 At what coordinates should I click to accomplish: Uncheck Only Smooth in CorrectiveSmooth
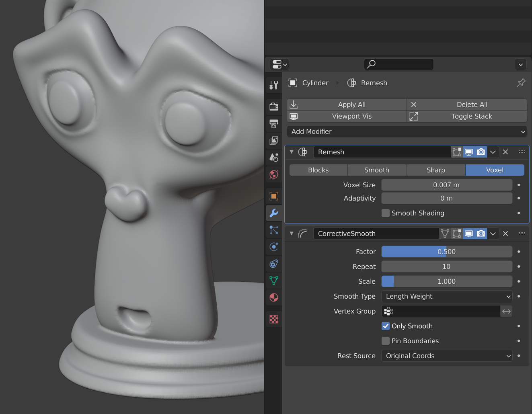(386, 326)
